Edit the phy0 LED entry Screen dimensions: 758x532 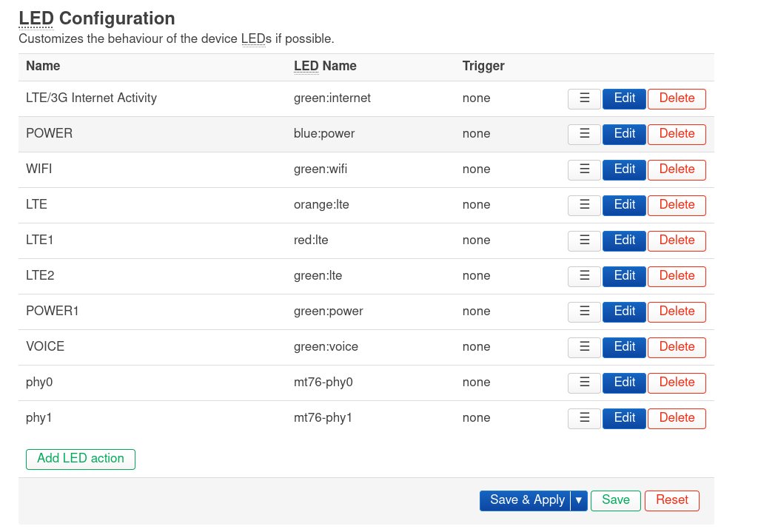click(624, 383)
